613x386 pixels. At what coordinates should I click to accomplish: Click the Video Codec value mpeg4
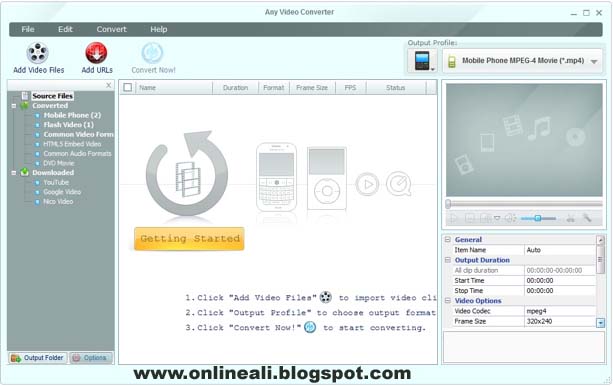[560, 311]
